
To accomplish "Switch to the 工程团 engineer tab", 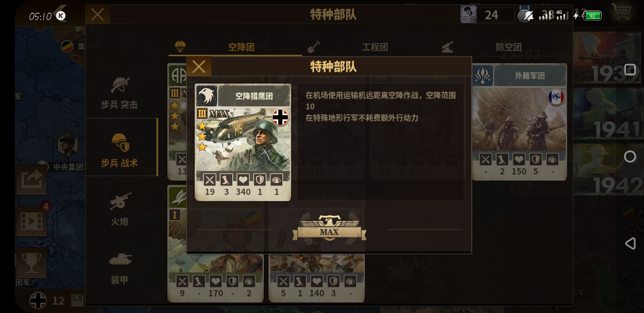I will tap(369, 47).
